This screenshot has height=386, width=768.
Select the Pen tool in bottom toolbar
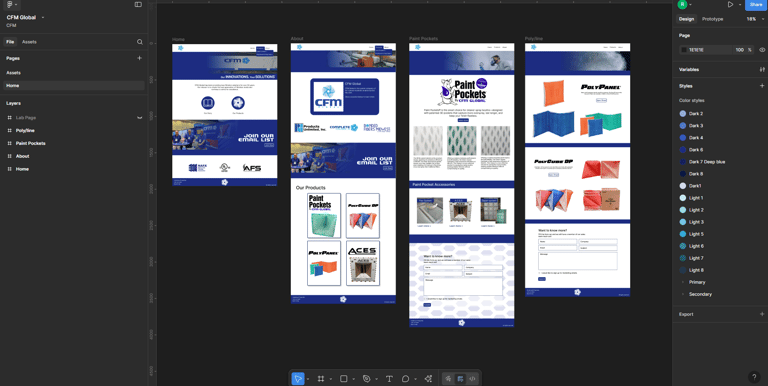click(x=366, y=379)
